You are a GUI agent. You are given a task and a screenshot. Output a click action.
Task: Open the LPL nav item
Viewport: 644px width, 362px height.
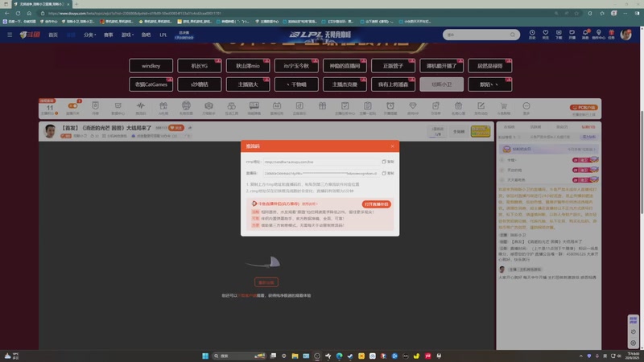tap(163, 35)
